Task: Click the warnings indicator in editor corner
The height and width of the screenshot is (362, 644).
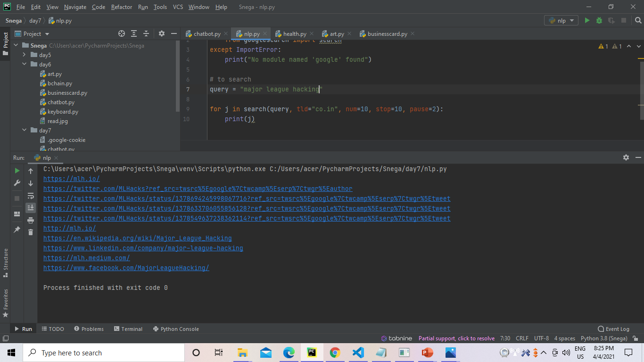Action: pyautogui.click(x=610, y=46)
